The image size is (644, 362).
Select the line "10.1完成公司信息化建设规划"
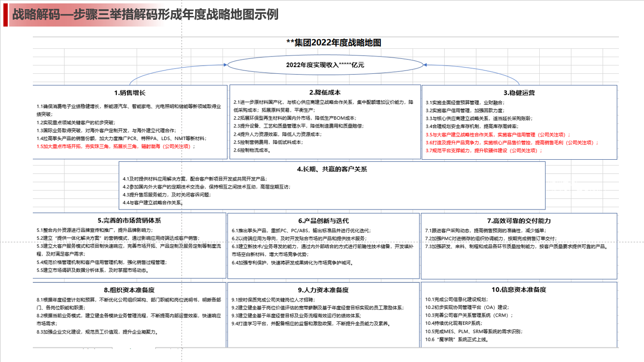click(x=456, y=299)
